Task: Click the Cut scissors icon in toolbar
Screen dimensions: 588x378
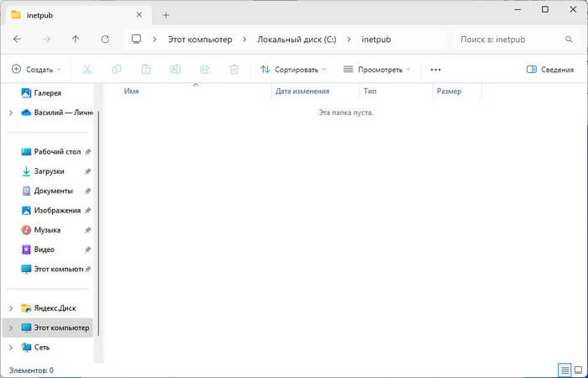Action: coord(88,70)
